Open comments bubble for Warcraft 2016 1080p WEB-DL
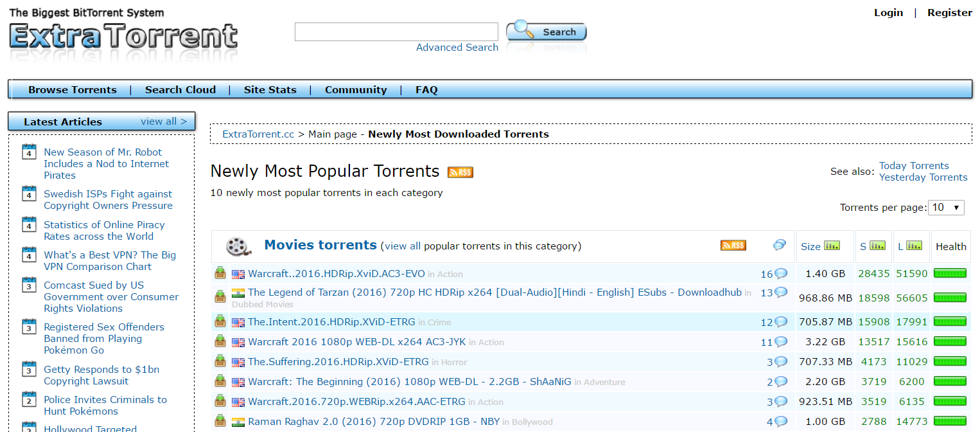 click(x=781, y=342)
